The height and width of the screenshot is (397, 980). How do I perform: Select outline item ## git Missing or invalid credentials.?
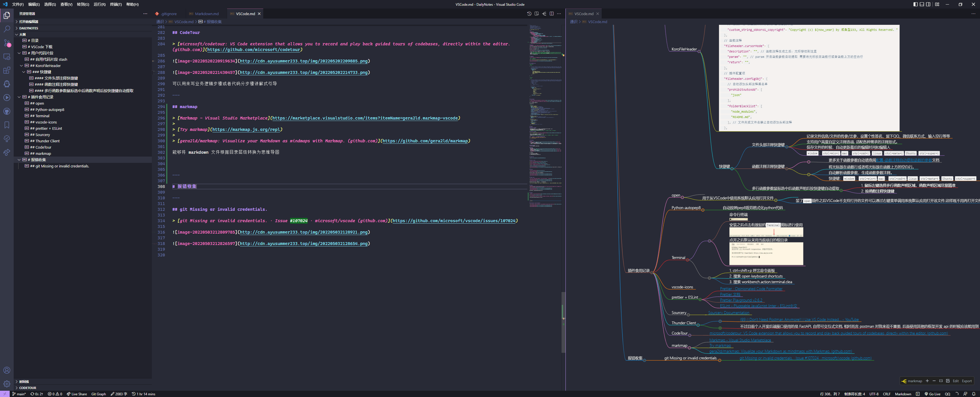pyautogui.click(x=83, y=166)
